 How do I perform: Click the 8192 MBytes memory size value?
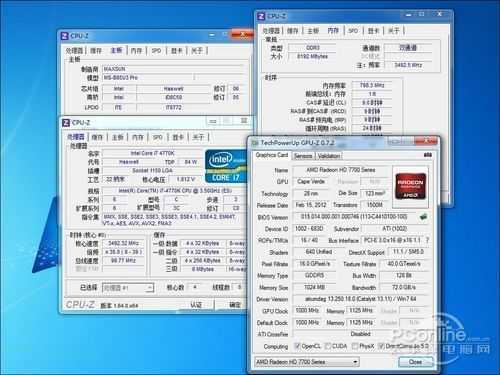312,56
